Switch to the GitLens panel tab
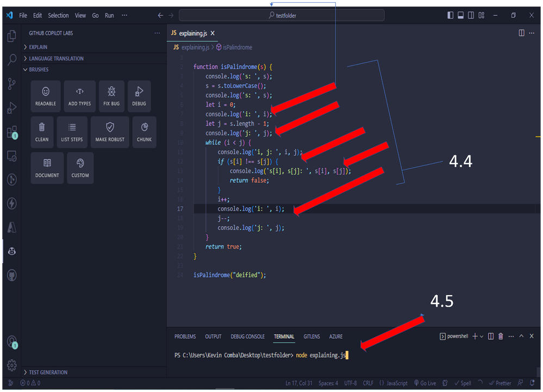The height and width of the screenshot is (392, 543). click(311, 336)
